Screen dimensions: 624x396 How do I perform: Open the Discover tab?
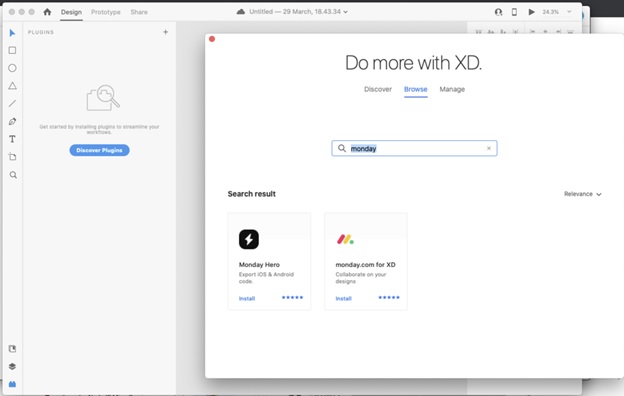tap(378, 89)
